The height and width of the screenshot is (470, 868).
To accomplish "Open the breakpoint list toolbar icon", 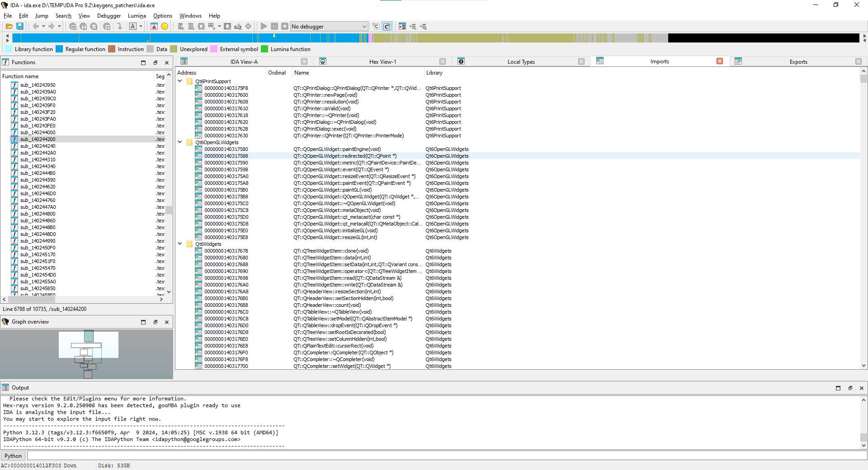I will tap(402, 27).
